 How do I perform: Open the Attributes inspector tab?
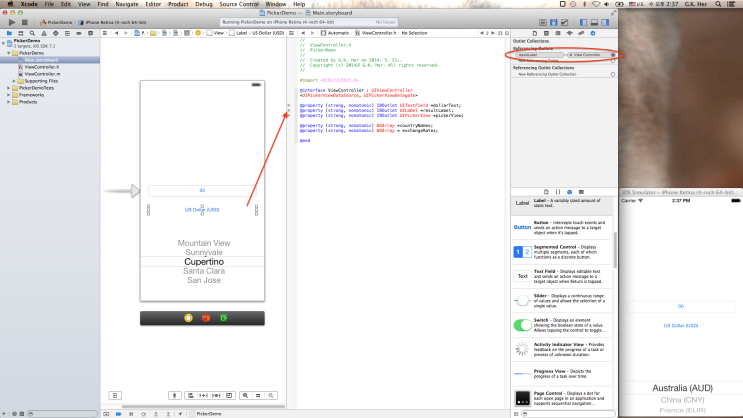click(x=570, y=33)
